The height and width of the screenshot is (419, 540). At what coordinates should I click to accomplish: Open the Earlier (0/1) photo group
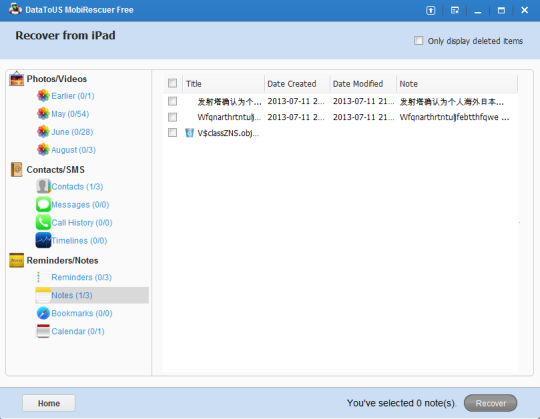point(73,96)
